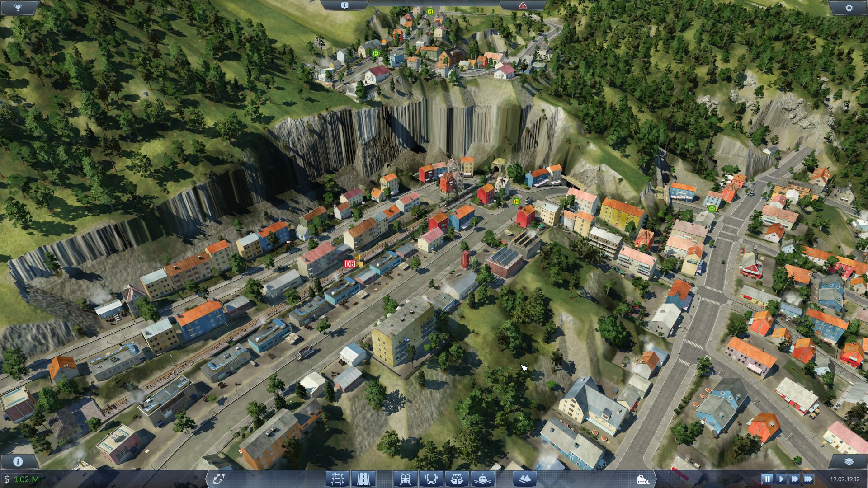Select the bus stop marker below the top message bar
This screenshot has height=488, width=868.
point(430,11)
